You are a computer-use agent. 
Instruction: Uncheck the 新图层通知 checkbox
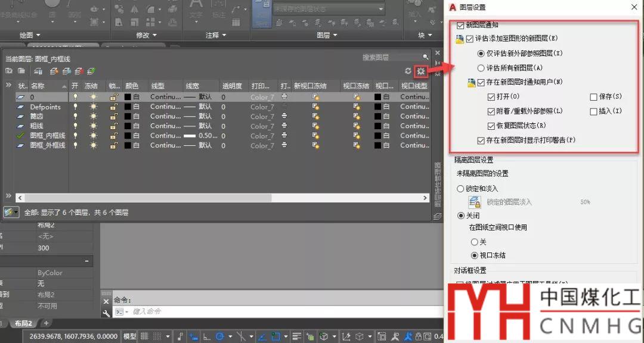[460, 26]
